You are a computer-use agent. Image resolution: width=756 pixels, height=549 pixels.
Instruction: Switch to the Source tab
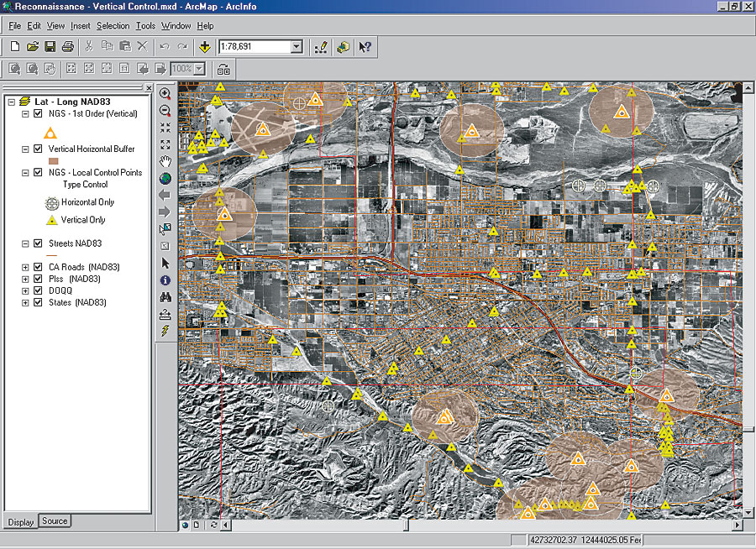tap(55, 521)
